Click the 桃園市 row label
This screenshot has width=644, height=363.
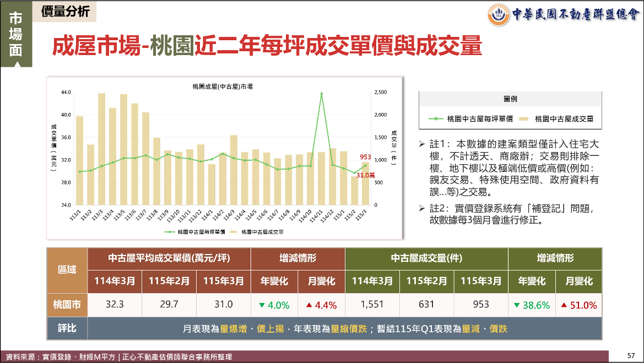(67, 305)
